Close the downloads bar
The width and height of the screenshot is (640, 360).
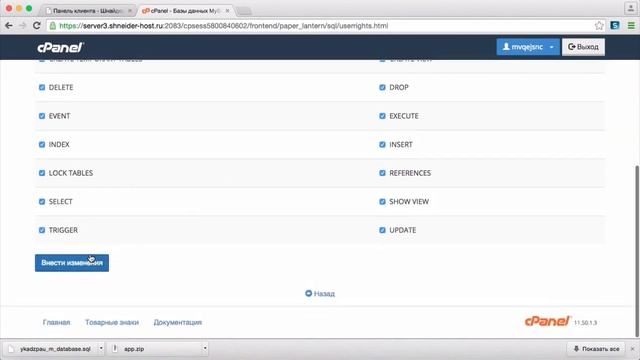(632, 349)
